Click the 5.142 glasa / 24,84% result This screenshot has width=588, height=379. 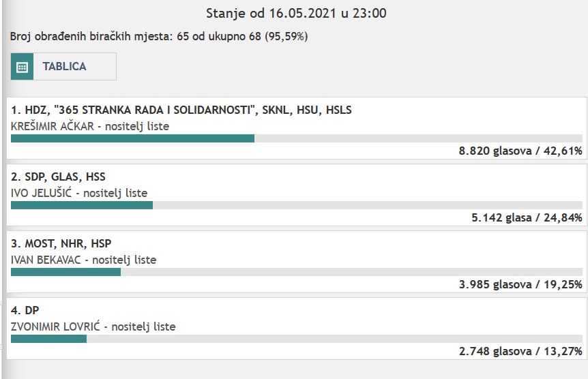[x=527, y=218]
